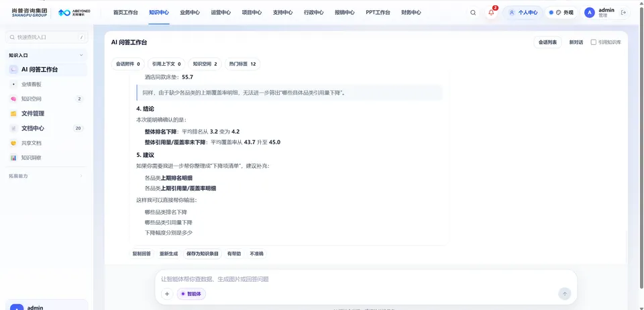Start a 新对话
Image resolution: width=644 pixels, height=310 pixels.
576,42
